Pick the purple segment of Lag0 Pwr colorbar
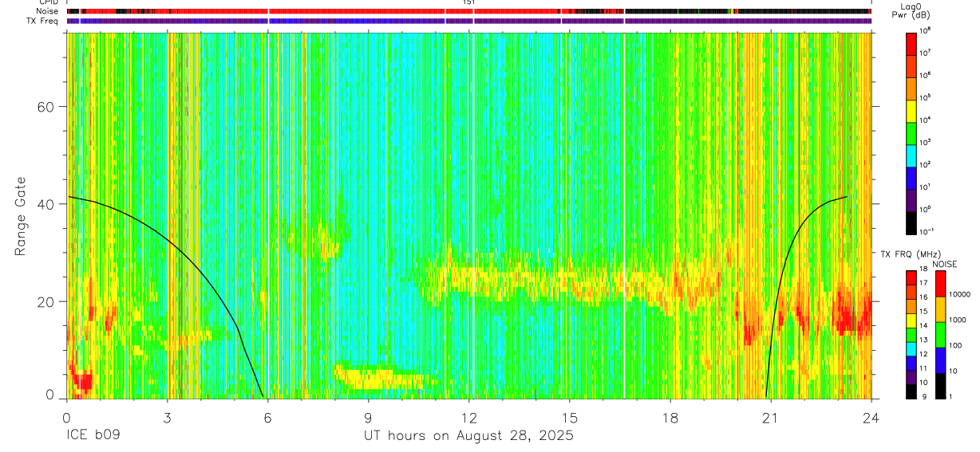 pos(911,199)
